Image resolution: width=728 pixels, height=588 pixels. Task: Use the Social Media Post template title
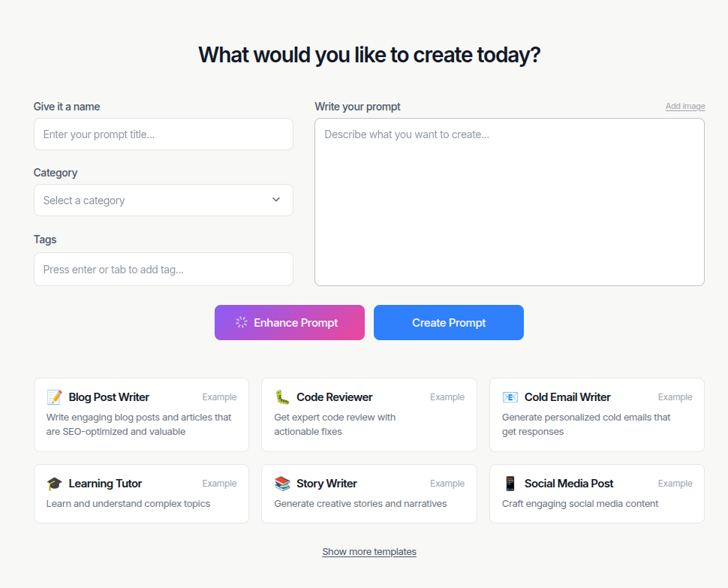(569, 484)
